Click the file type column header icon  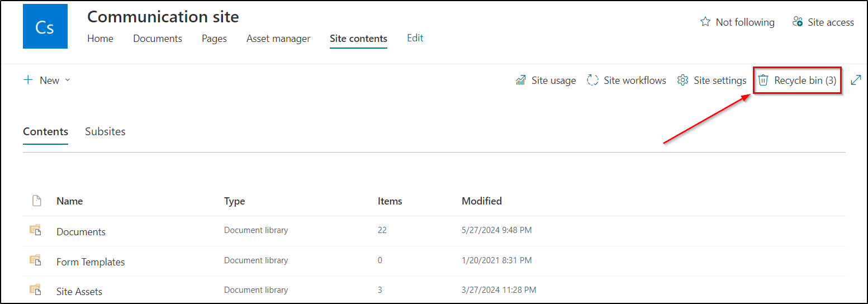click(37, 201)
